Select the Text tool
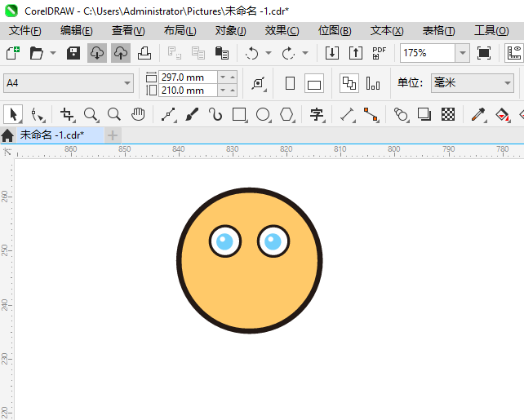The image size is (524, 420). click(x=317, y=114)
